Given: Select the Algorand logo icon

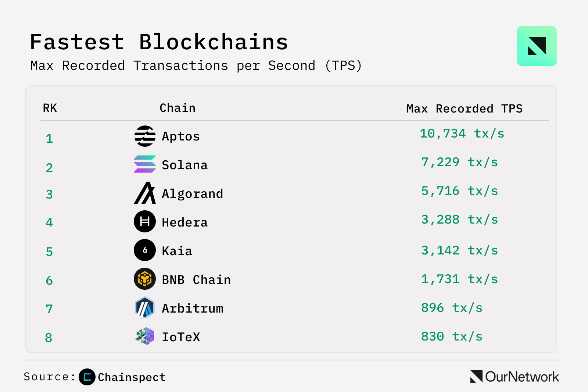Looking at the screenshot, I should (145, 193).
